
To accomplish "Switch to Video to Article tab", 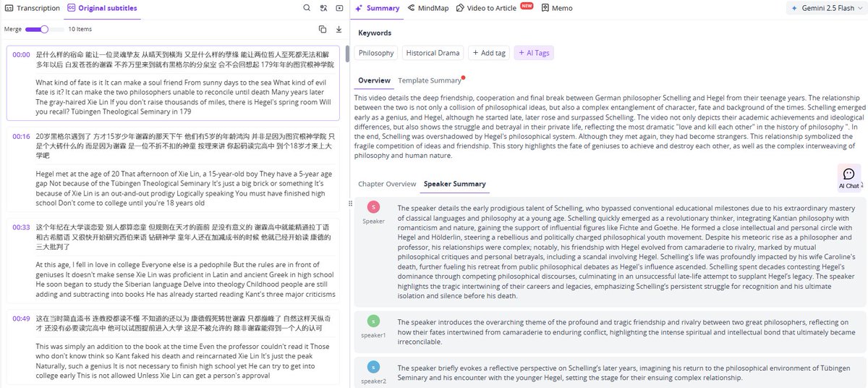I will (485, 8).
